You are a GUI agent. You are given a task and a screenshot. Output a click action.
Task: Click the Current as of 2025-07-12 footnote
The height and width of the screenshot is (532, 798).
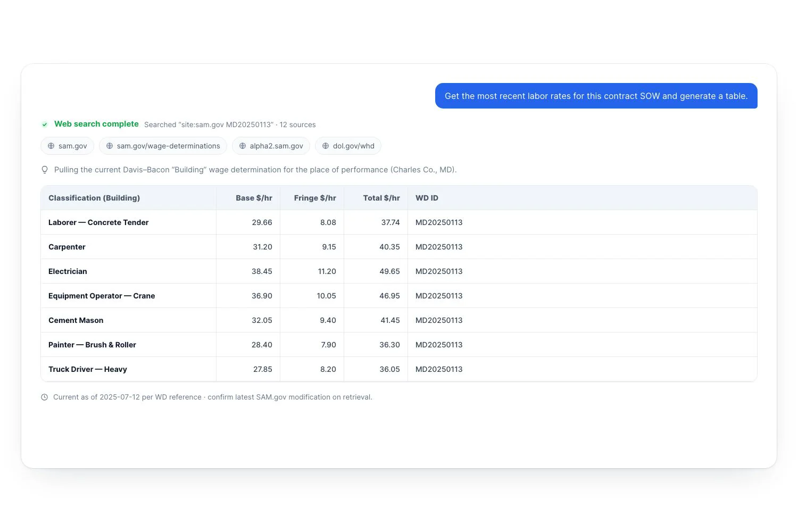pyautogui.click(x=213, y=397)
